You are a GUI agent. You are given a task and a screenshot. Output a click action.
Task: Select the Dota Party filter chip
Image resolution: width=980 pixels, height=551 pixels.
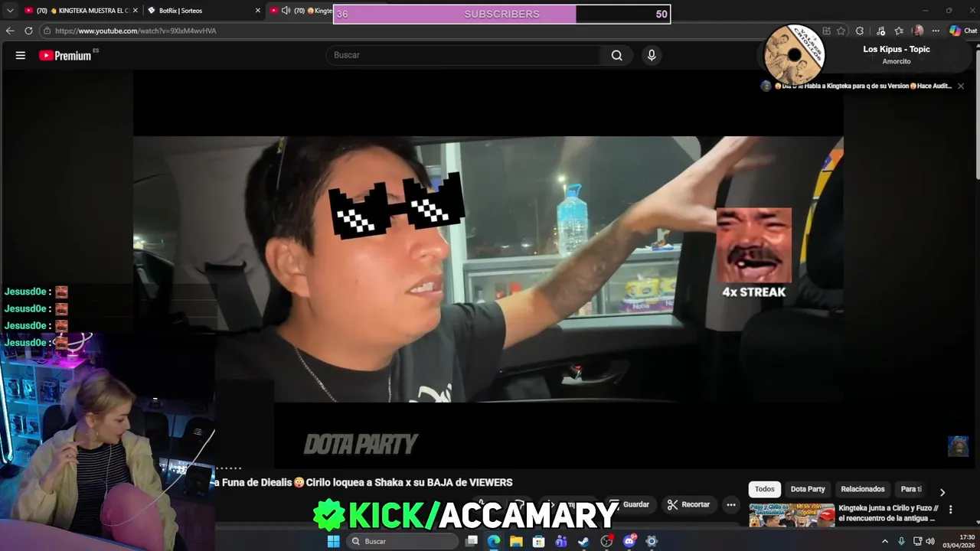tap(808, 489)
